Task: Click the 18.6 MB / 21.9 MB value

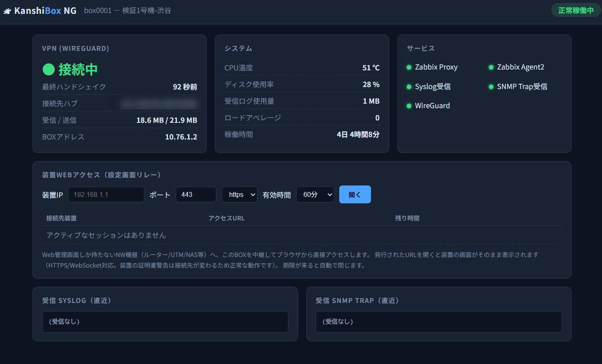Action: click(x=167, y=120)
